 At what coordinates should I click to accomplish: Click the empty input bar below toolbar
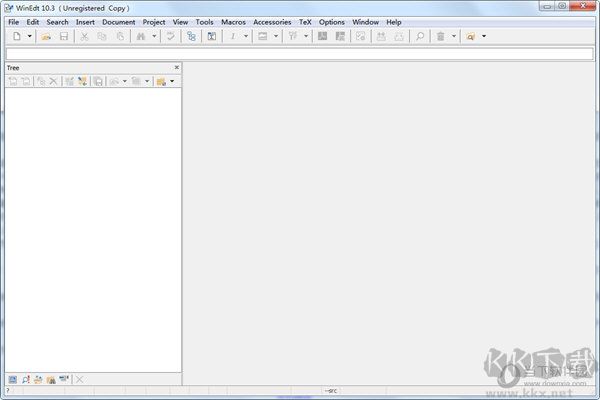click(300, 52)
